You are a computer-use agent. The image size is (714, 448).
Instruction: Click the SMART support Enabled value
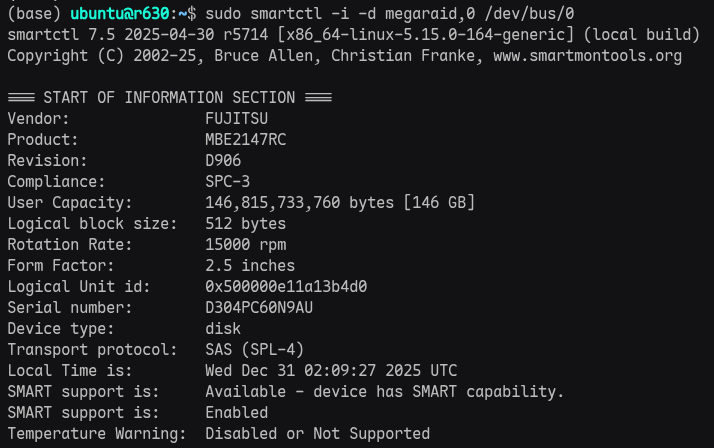pos(237,412)
